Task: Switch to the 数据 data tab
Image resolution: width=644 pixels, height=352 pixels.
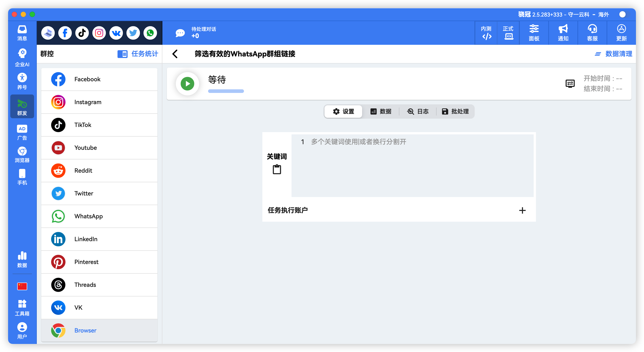Action: click(x=381, y=111)
